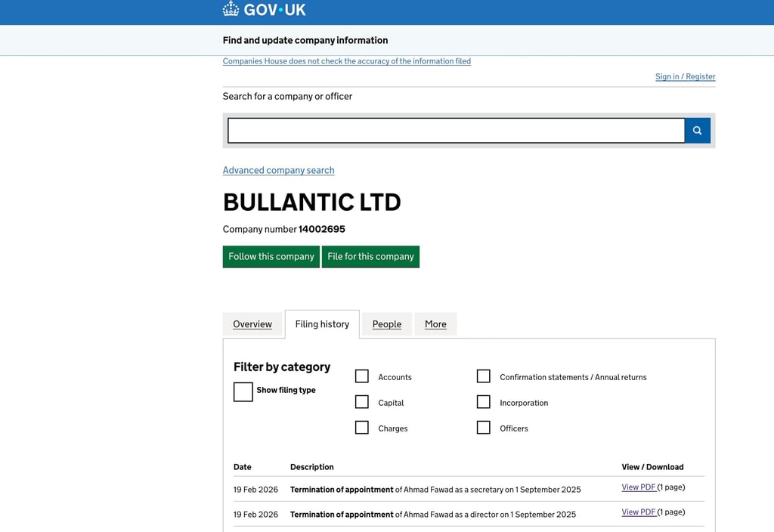This screenshot has width=774, height=532.
Task: Click director Termination of appointment description
Action: 433,514
